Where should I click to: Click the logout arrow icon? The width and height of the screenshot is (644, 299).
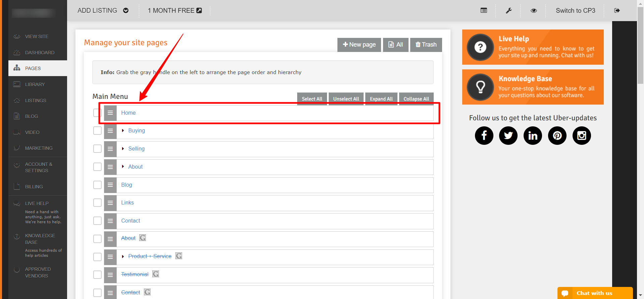point(617,10)
